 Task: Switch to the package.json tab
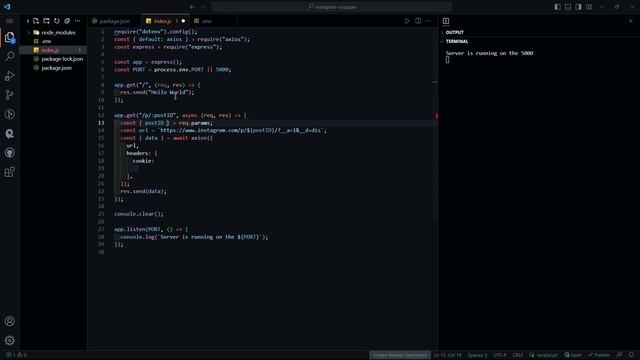114,21
